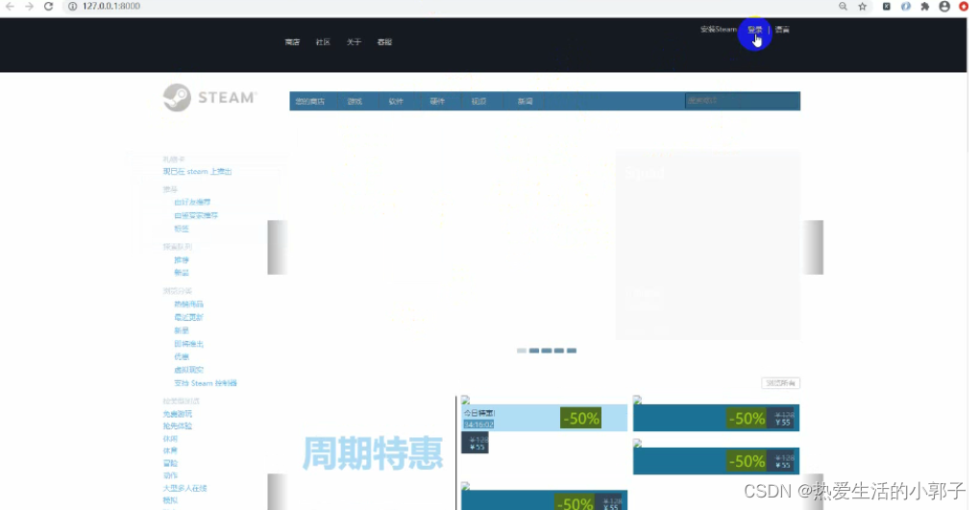Click the sidebar link 优惠

[182, 357]
